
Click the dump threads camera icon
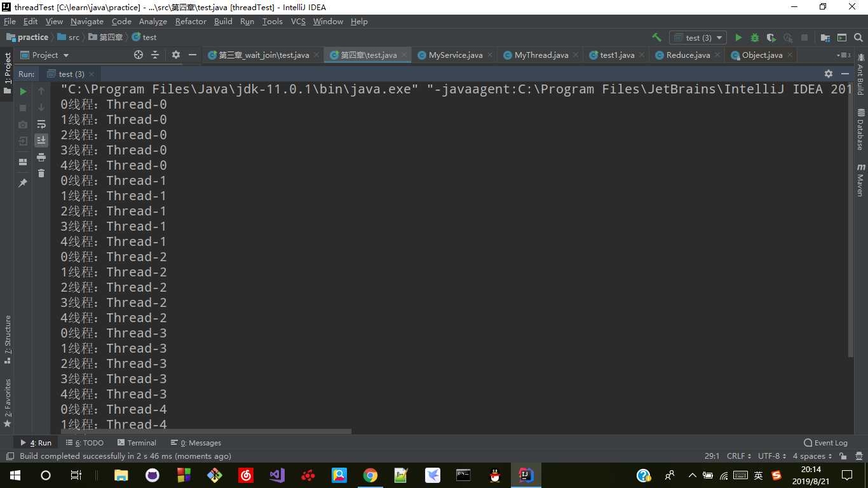[x=23, y=125]
